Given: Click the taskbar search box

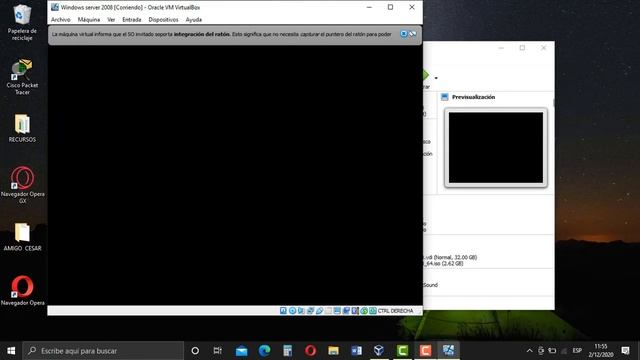Looking at the screenshot, I should [x=103, y=351].
